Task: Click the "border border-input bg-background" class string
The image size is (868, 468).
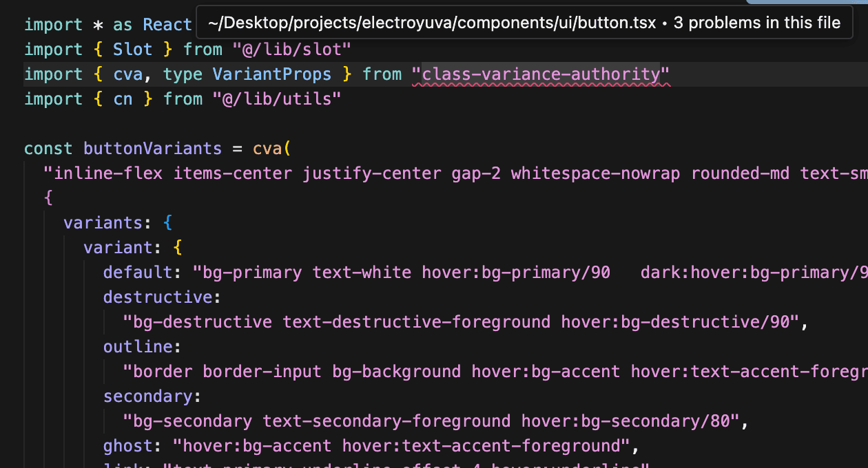Action: 495,372
